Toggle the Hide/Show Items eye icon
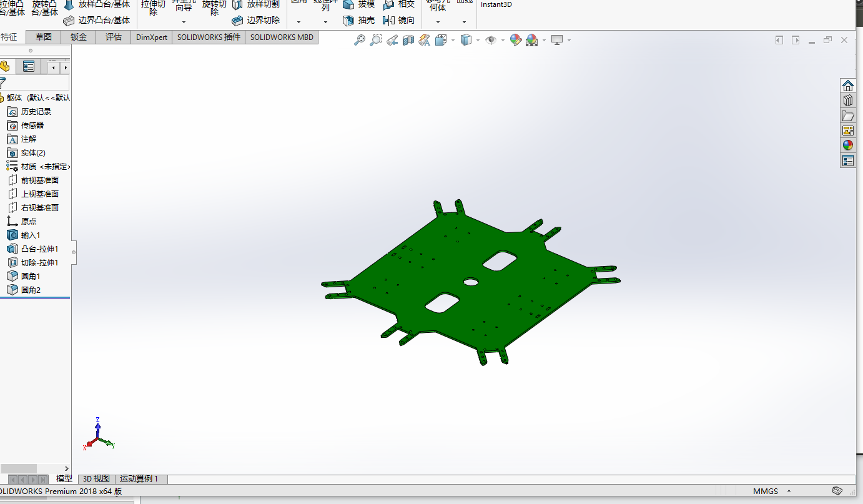 (x=491, y=40)
